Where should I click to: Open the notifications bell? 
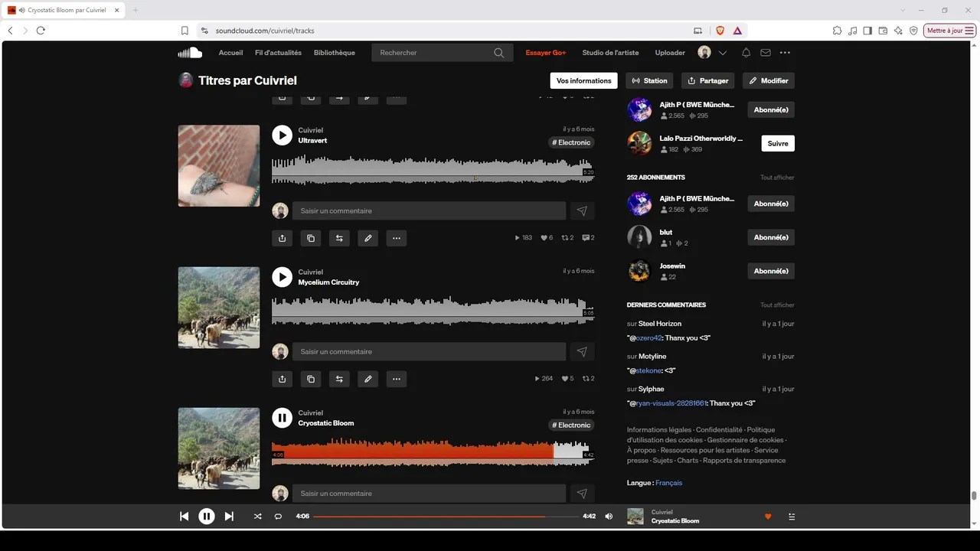pyautogui.click(x=746, y=53)
